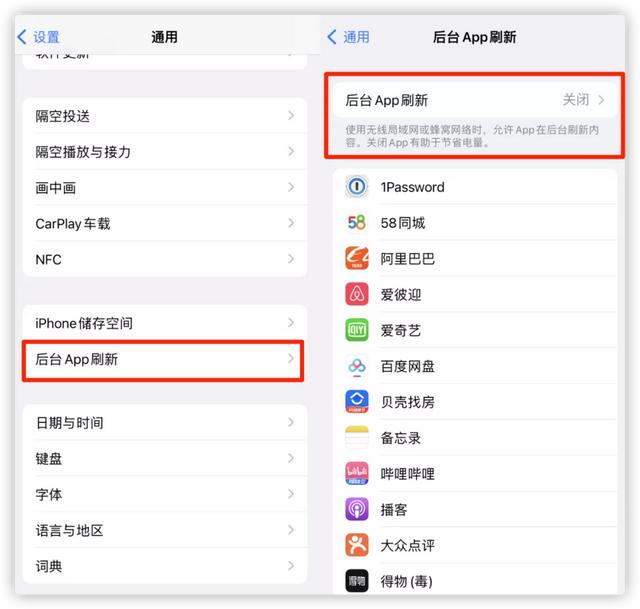
Task: Tap the 大众点评 orange icon
Action: (357, 545)
